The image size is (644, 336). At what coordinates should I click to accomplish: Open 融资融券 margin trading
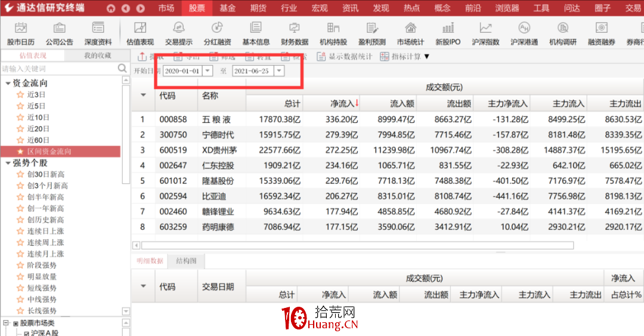click(x=601, y=34)
